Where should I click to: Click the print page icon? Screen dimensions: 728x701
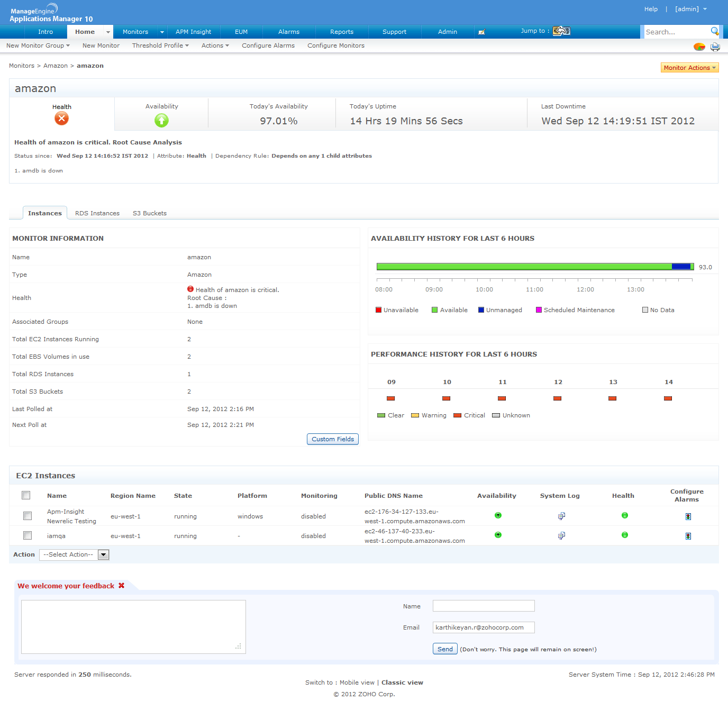[715, 47]
